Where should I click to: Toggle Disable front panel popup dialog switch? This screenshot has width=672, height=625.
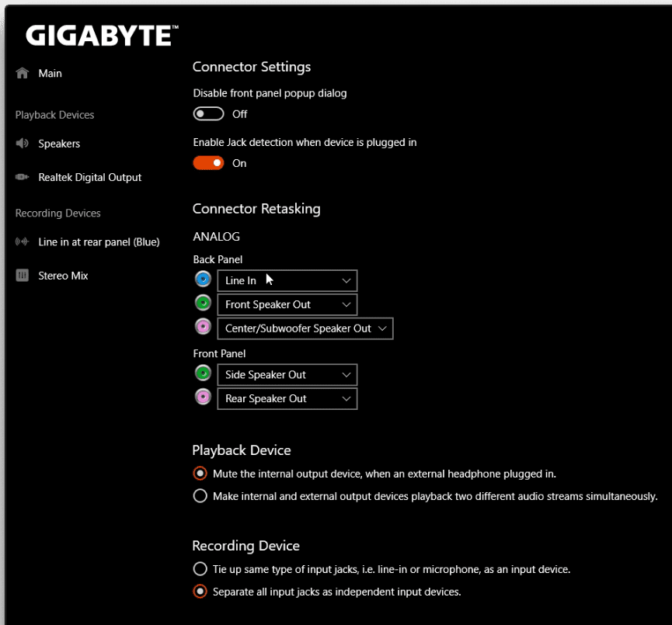208,114
